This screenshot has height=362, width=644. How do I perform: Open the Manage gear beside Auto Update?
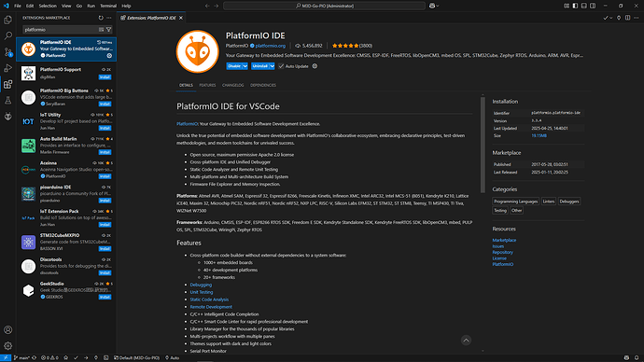(315, 66)
